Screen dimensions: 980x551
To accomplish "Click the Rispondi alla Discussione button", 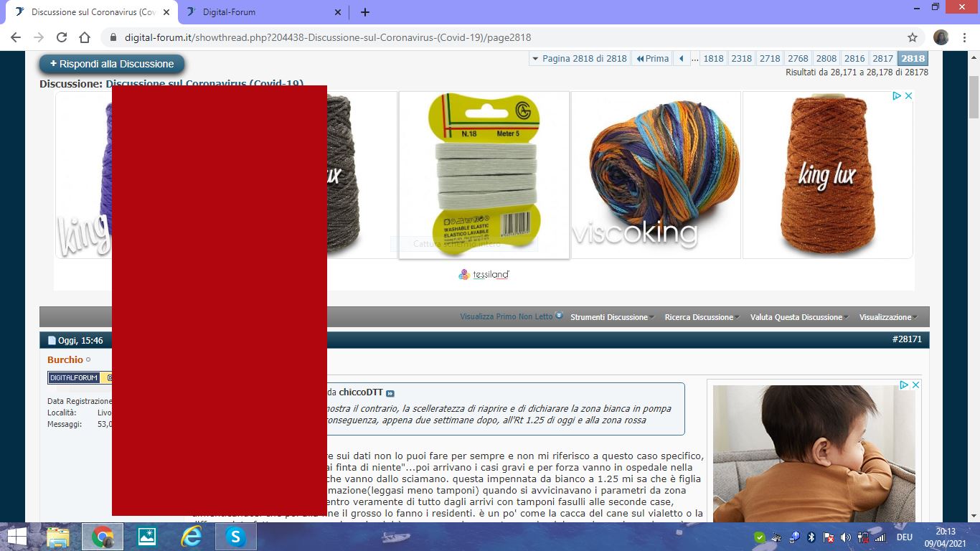I will click(x=112, y=64).
